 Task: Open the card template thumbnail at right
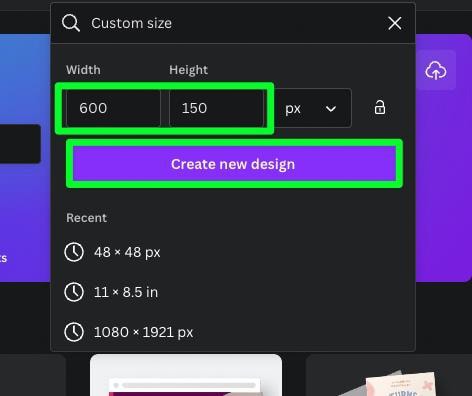[x=388, y=375]
